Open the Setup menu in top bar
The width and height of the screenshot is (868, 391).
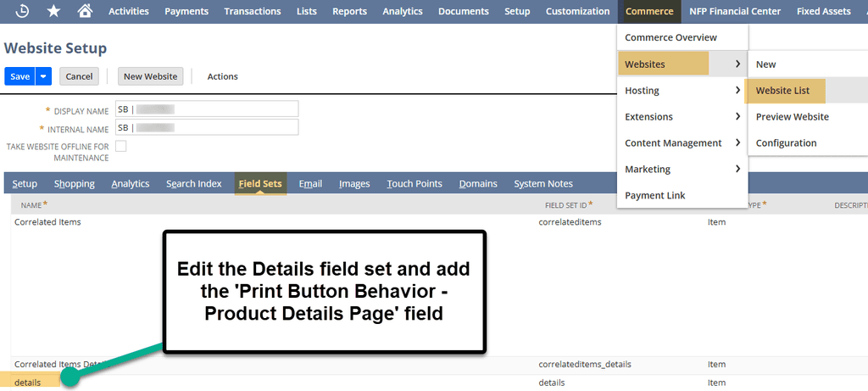pyautogui.click(x=517, y=11)
